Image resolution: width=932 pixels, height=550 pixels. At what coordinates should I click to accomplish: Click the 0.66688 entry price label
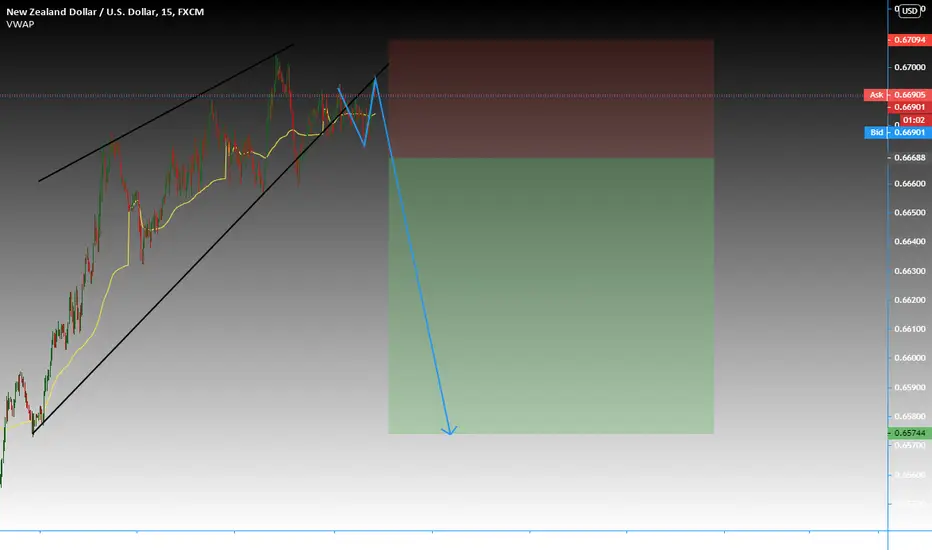click(x=909, y=158)
